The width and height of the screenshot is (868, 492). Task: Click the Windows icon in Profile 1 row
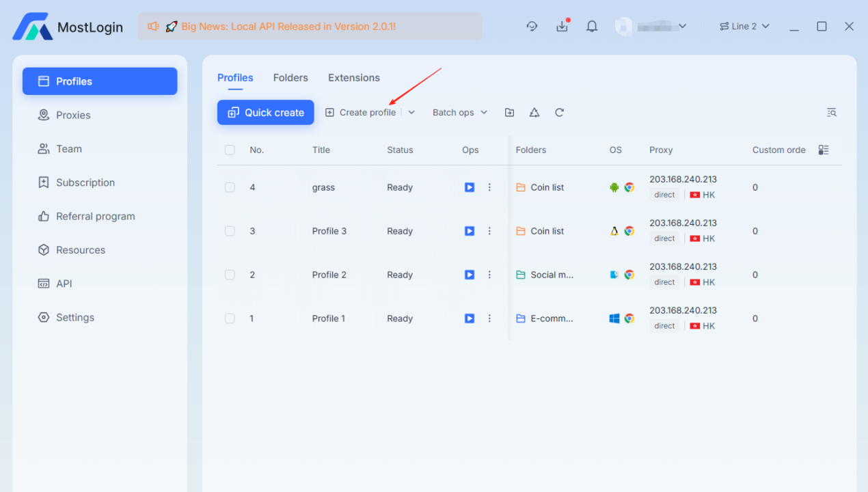point(614,318)
